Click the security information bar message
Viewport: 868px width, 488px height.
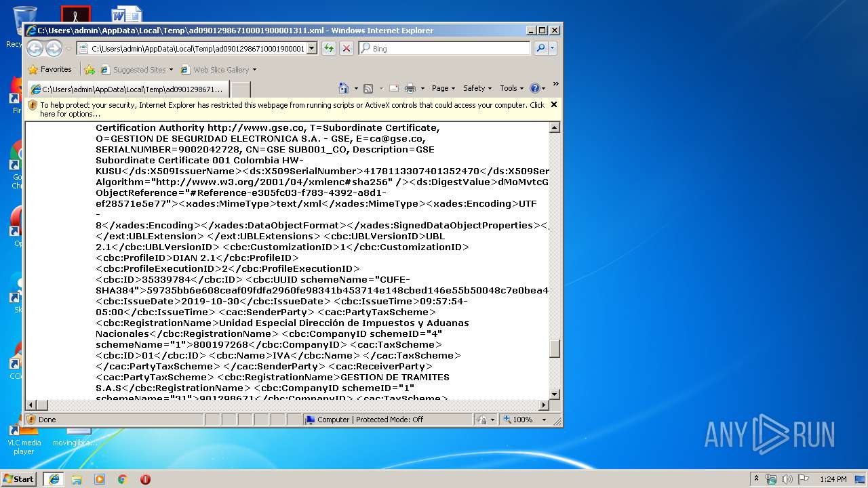(x=292, y=109)
